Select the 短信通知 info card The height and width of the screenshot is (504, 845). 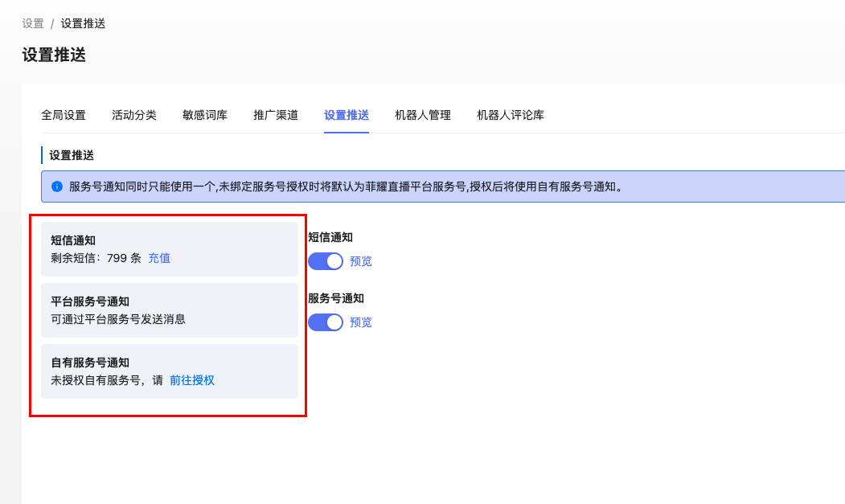(x=170, y=249)
